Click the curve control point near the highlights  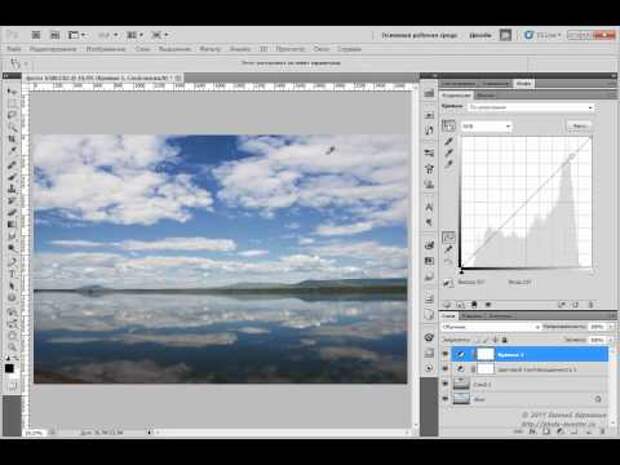[x=572, y=157]
